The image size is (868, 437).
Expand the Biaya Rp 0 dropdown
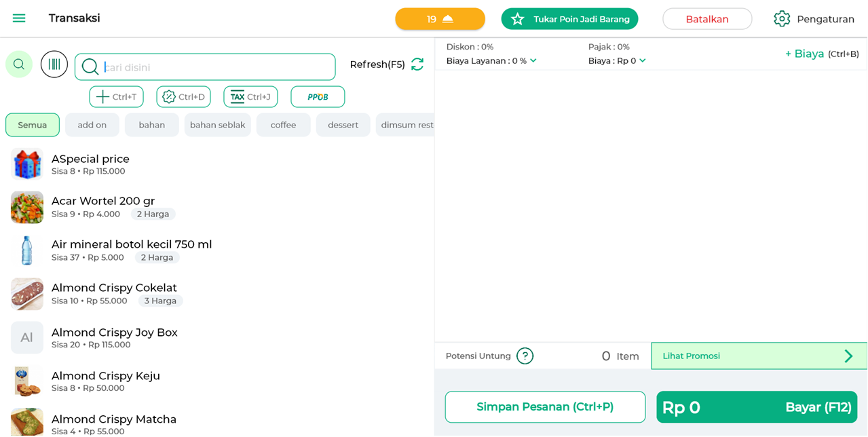pyautogui.click(x=643, y=61)
